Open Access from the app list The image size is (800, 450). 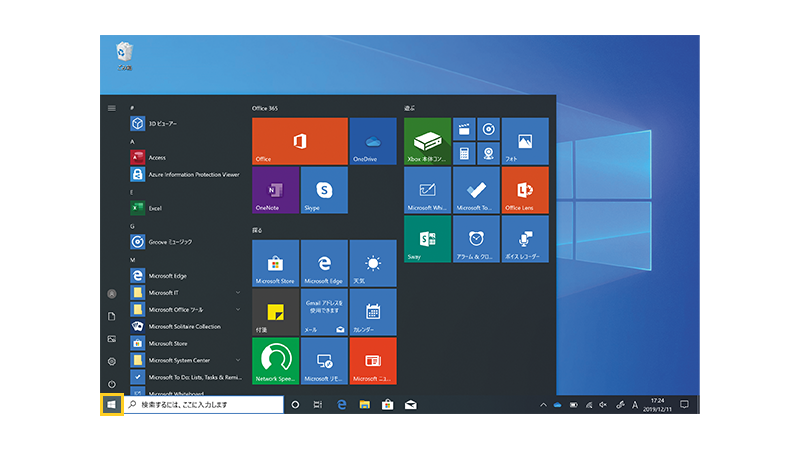186,157
